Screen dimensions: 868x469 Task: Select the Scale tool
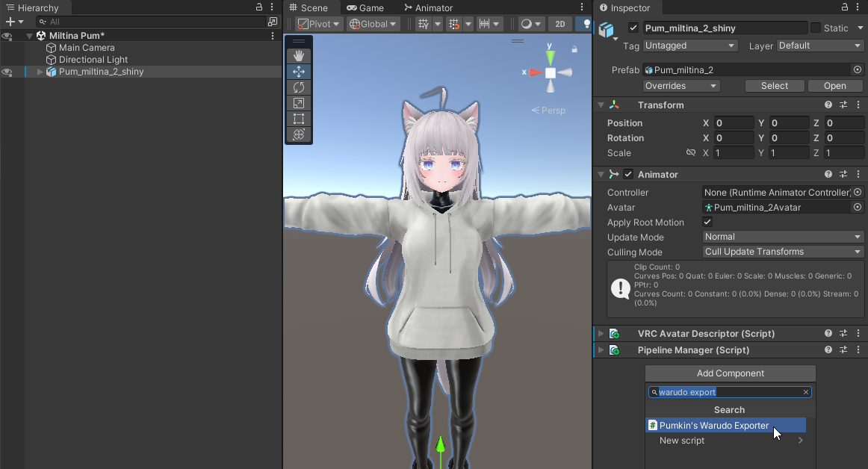(x=298, y=103)
